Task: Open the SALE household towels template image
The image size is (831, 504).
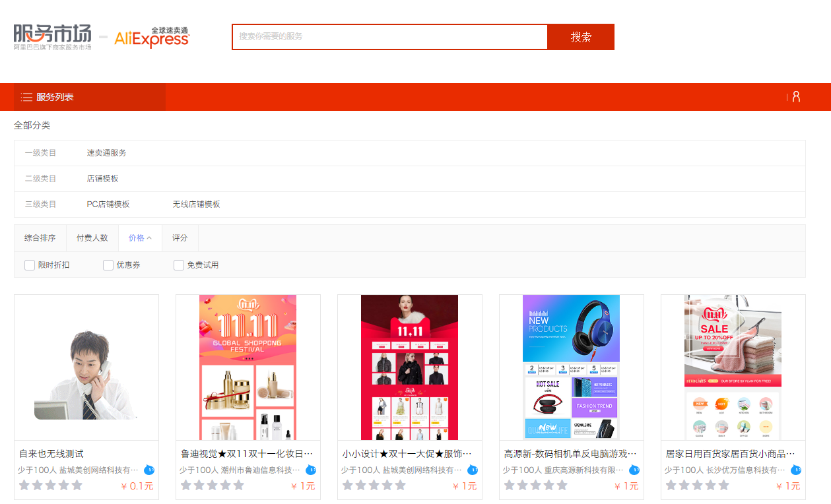Action: click(x=733, y=367)
